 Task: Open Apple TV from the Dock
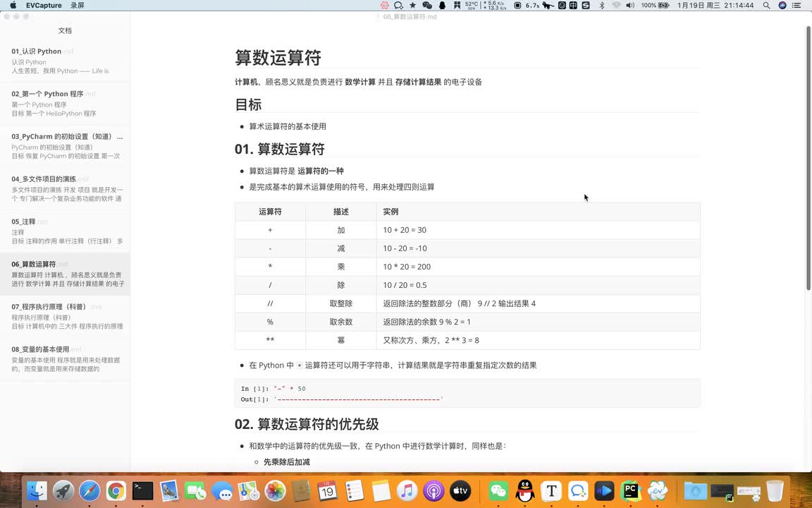(460, 490)
